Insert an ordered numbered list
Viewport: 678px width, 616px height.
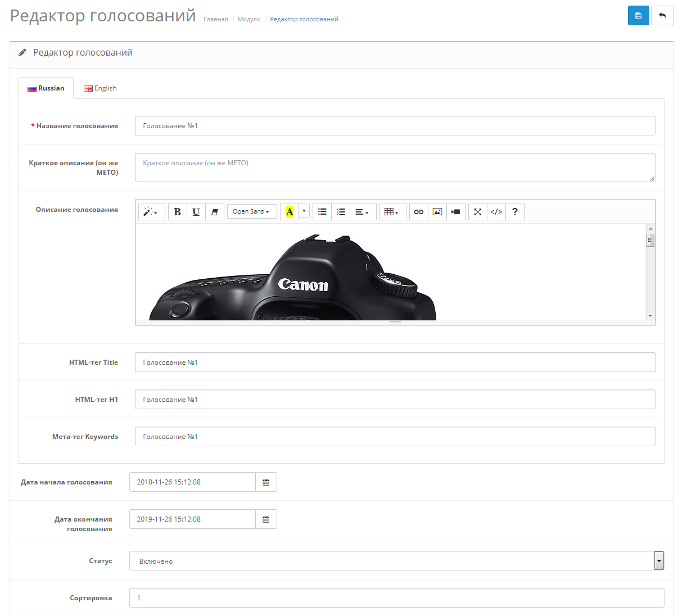pos(341,212)
